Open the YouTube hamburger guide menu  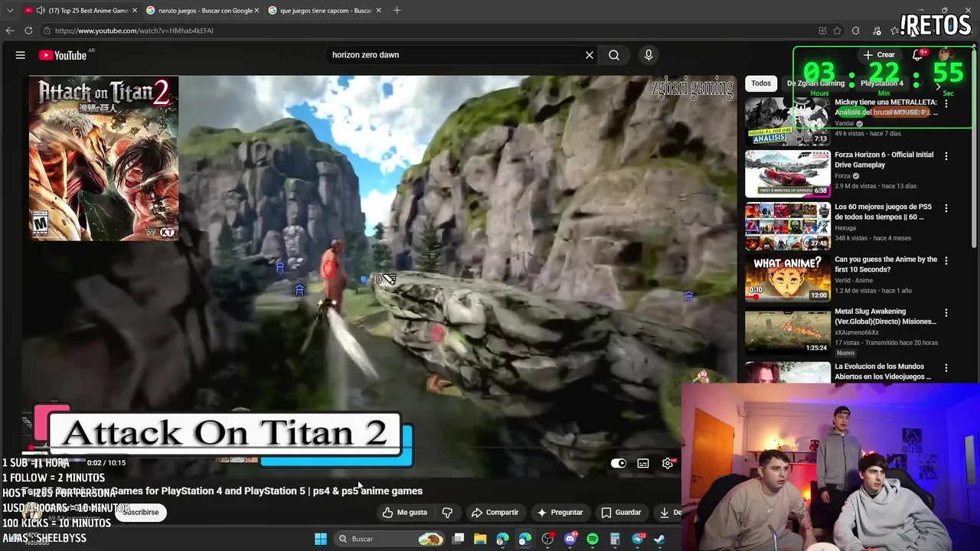click(21, 55)
